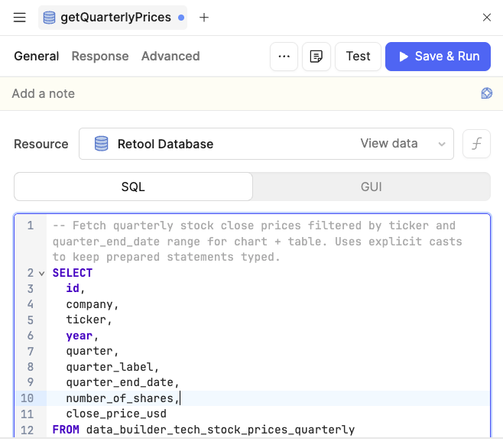503x448 pixels.
Task: Click the icon at the note bar's end
Action: click(487, 93)
